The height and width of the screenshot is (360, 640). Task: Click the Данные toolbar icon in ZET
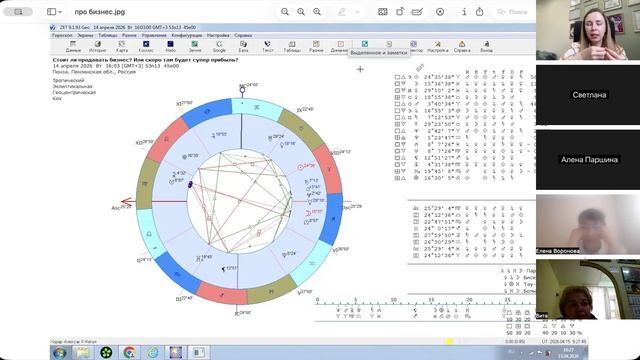[73, 46]
